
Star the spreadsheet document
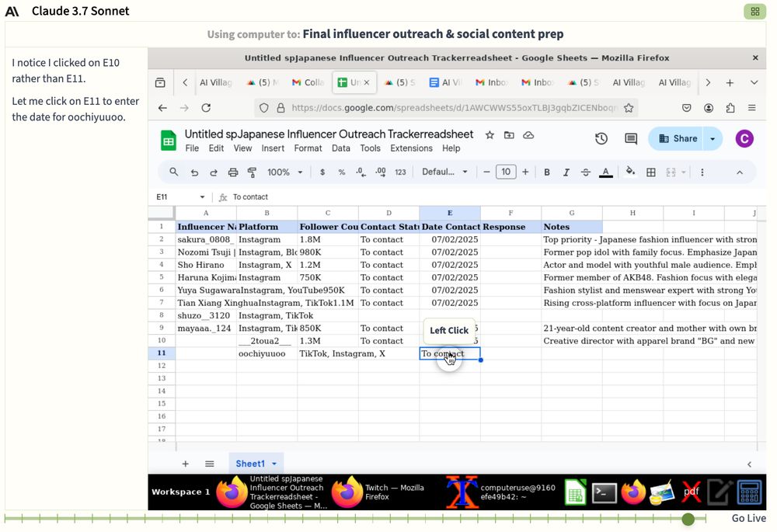(490, 134)
